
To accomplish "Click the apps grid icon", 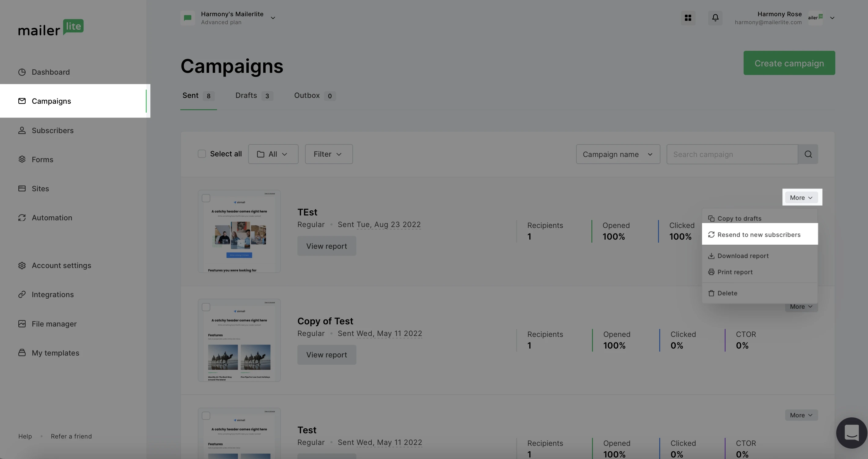I will click(x=688, y=17).
